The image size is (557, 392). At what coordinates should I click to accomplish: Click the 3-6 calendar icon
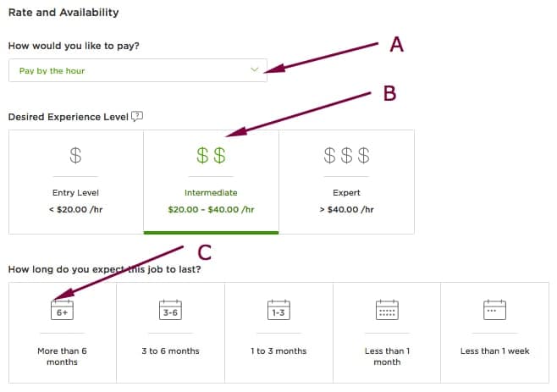[170, 311]
